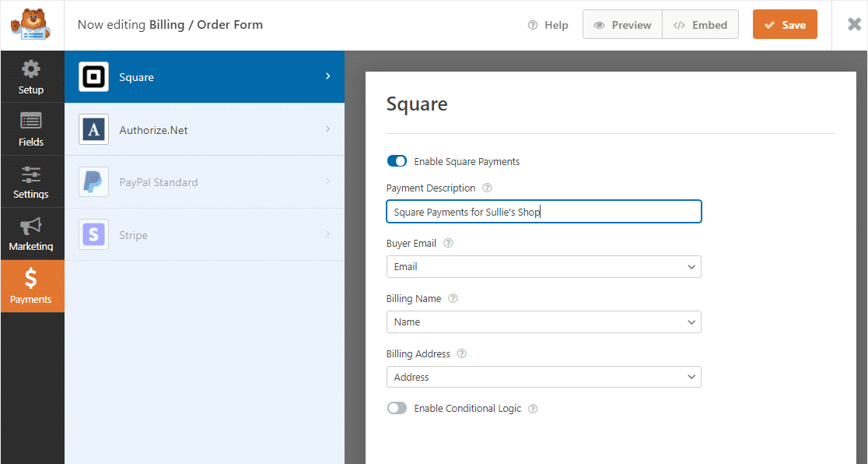Disable Square Payments

[397, 161]
